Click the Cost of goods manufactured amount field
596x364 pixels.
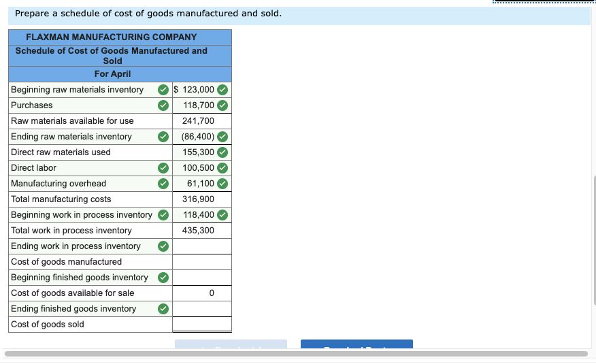coord(202,262)
